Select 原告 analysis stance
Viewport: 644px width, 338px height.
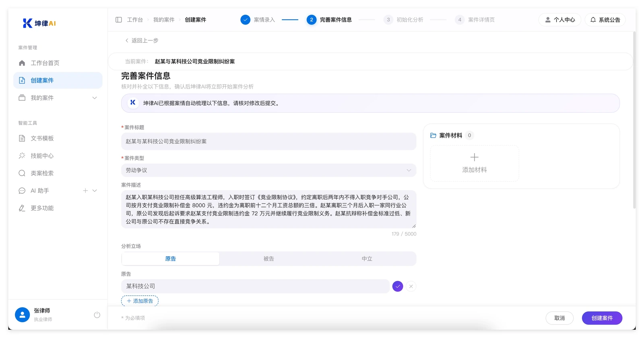click(x=171, y=259)
